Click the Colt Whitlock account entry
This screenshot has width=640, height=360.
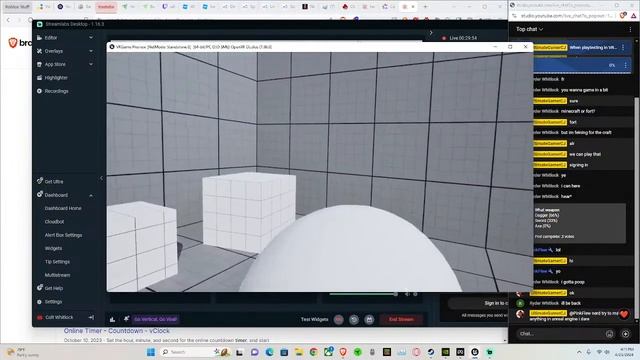click(59, 317)
